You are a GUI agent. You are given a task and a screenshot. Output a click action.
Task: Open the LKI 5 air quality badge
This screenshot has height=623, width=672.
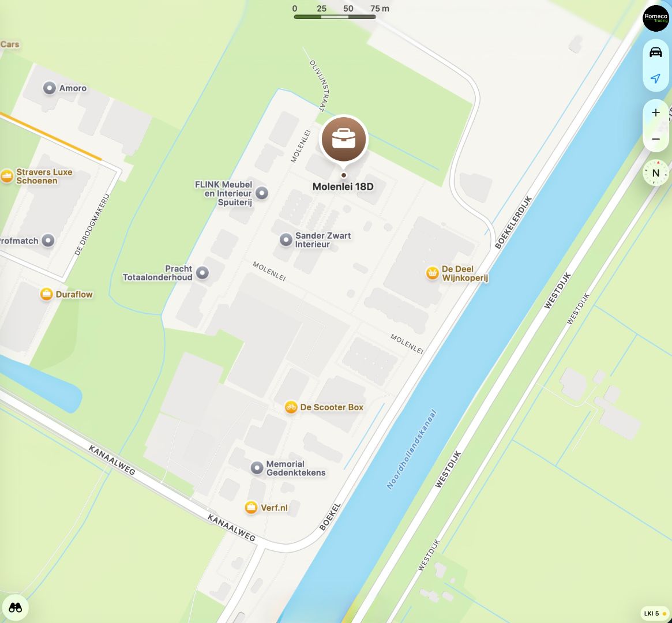tap(655, 614)
